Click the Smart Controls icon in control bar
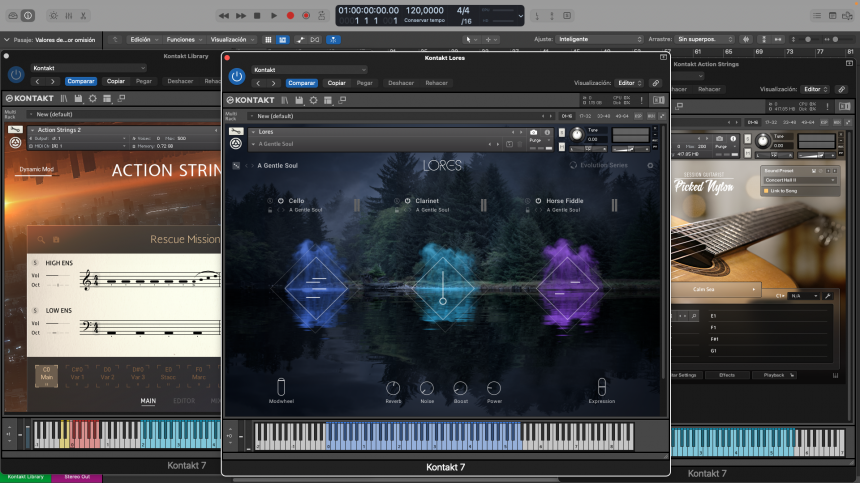Viewport: 860px width, 483px height. point(53,16)
